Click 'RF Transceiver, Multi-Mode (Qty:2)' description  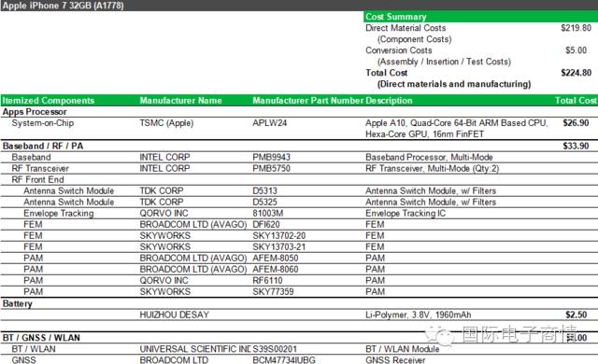click(432, 168)
